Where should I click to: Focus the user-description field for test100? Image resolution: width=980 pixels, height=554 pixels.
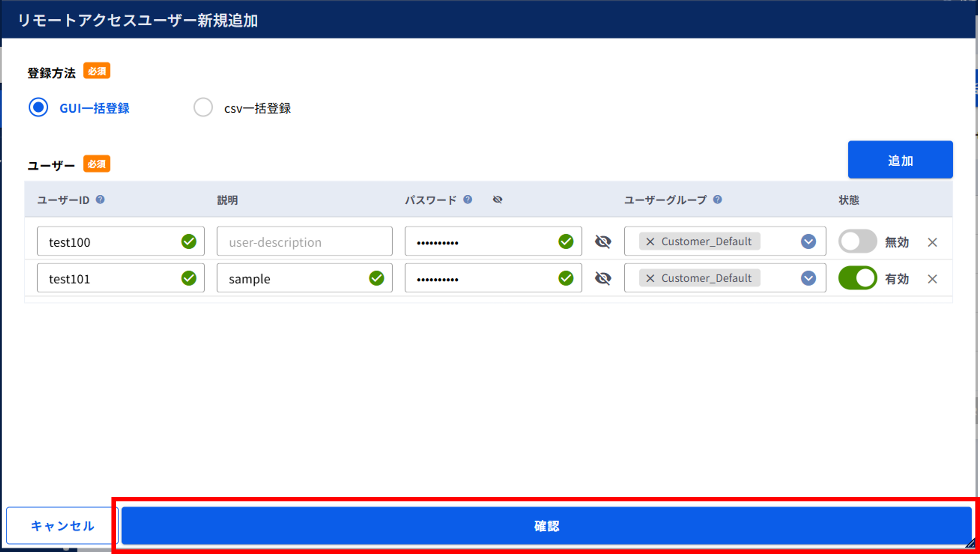(305, 242)
